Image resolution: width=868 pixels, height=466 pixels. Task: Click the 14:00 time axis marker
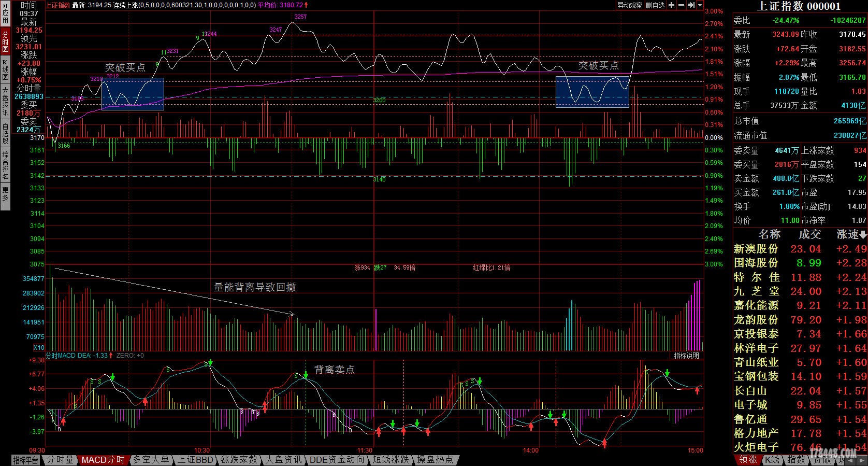click(x=530, y=450)
